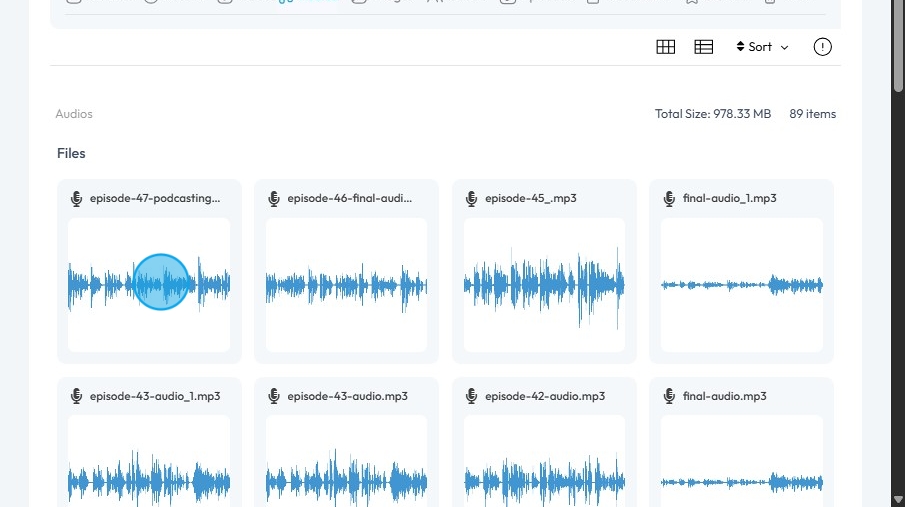Click the Audios breadcrumb label
905x507 pixels.
pos(74,114)
